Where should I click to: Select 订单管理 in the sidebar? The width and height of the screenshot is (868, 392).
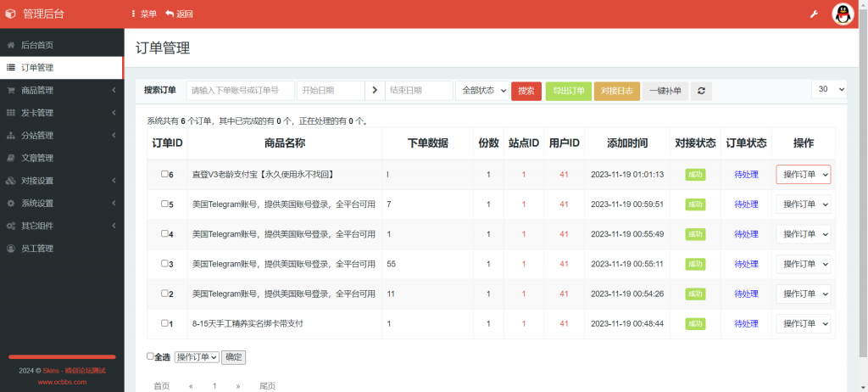point(61,68)
